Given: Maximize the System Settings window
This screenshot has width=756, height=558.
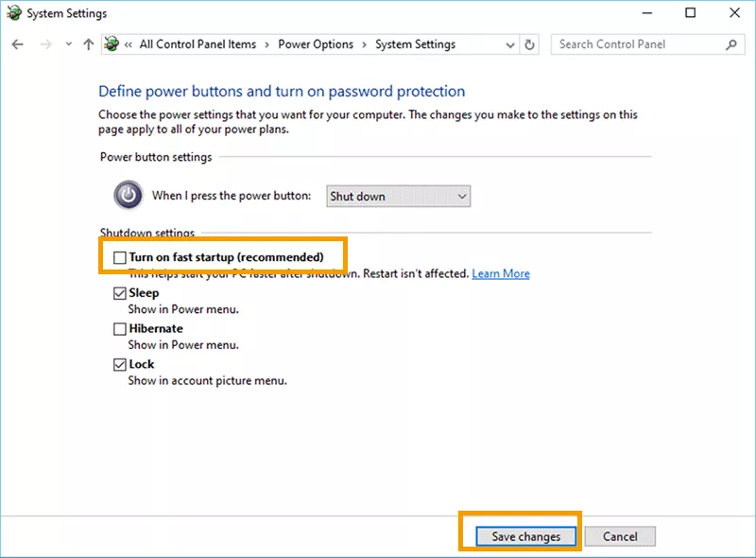Looking at the screenshot, I should [691, 13].
